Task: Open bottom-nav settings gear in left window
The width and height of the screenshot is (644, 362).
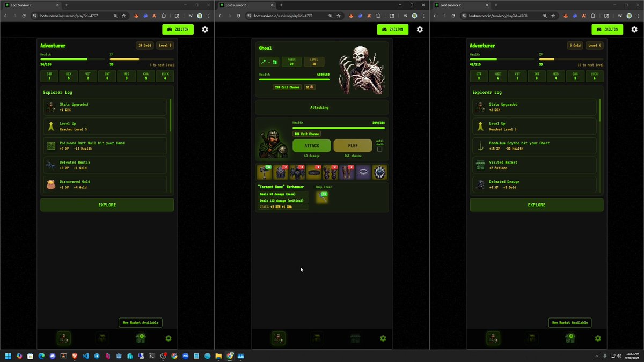Action: click(x=169, y=338)
